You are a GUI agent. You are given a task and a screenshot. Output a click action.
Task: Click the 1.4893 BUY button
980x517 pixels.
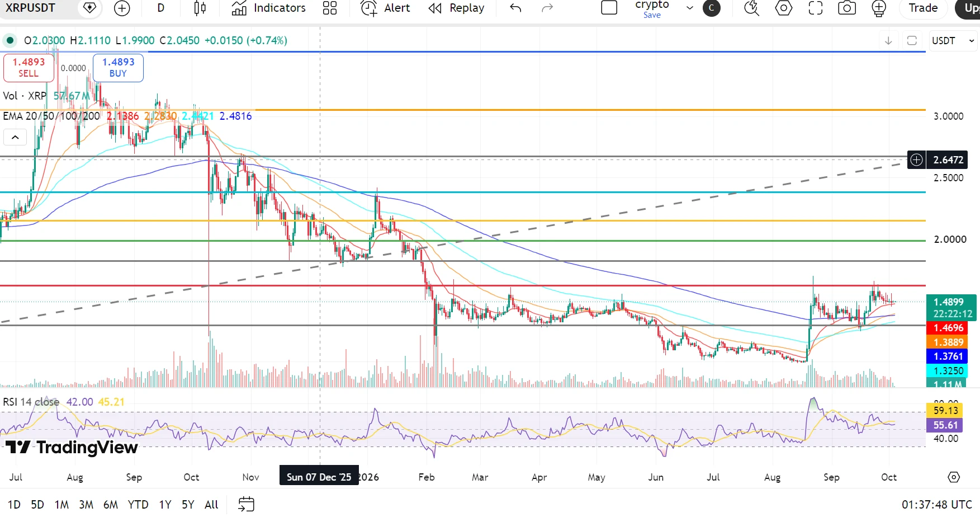(118, 68)
